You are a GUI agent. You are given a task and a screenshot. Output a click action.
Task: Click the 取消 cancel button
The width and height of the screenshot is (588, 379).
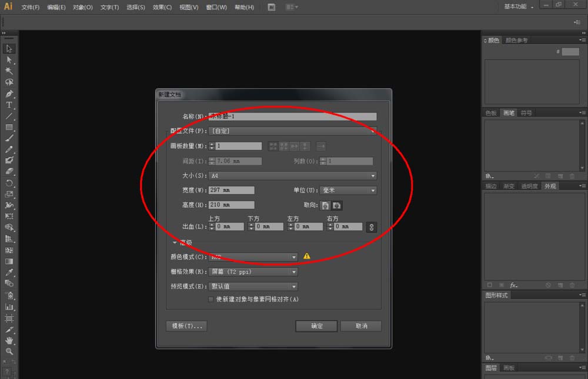(x=361, y=326)
